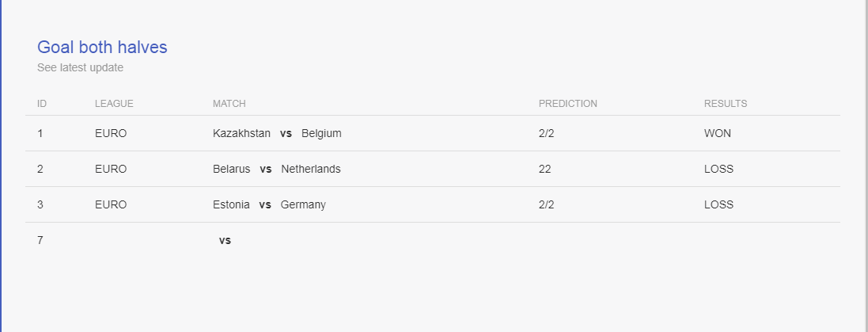The width and height of the screenshot is (868, 332).
Task: Click the LEAGUE column header
Action: [114, 104]
